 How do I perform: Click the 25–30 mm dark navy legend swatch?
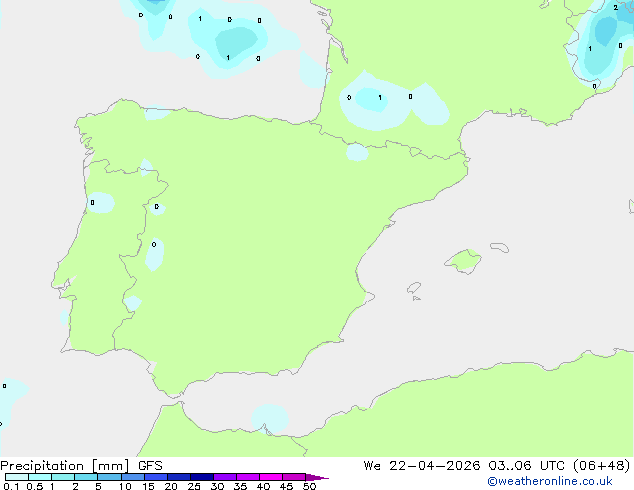click(x=202, y=477)
